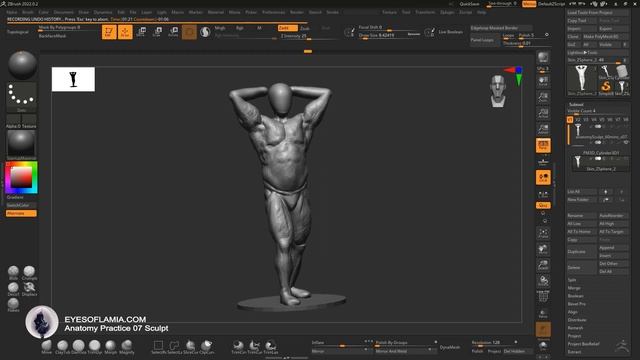Click the Scroll canvas icon
Screen dimensions: 640x360
click(543, 81)
